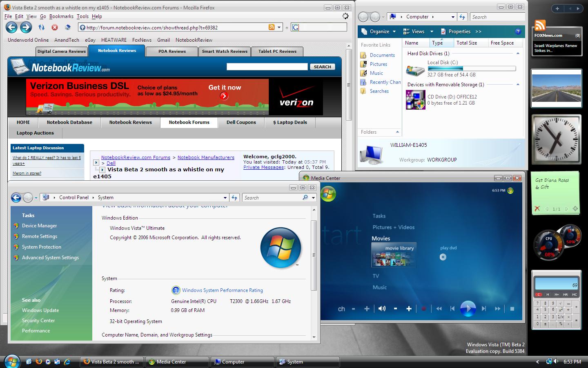Viewport: 588px width, 368px height.
Task: Reload the page in Firefox
Action: coord(41,27)
